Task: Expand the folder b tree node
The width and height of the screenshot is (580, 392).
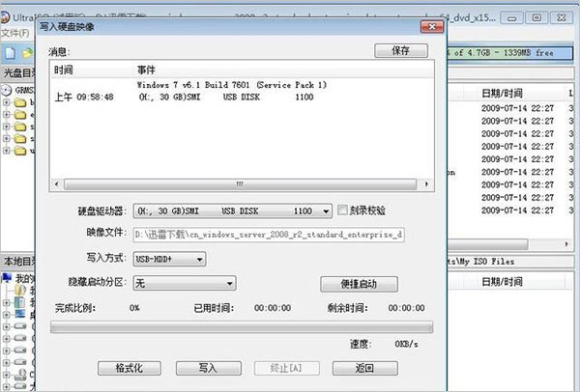Action: pyautogui.click(x=7, y=102)
